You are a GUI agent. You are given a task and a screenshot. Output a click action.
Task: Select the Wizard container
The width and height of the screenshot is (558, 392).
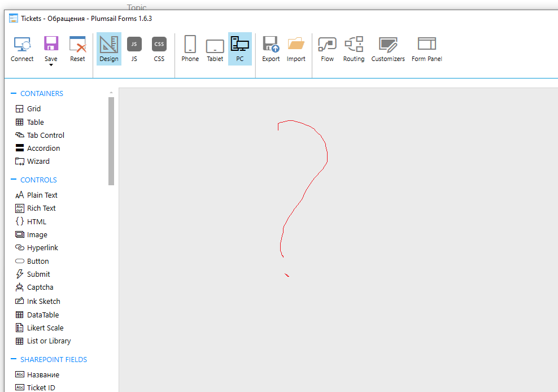point(32,162)
